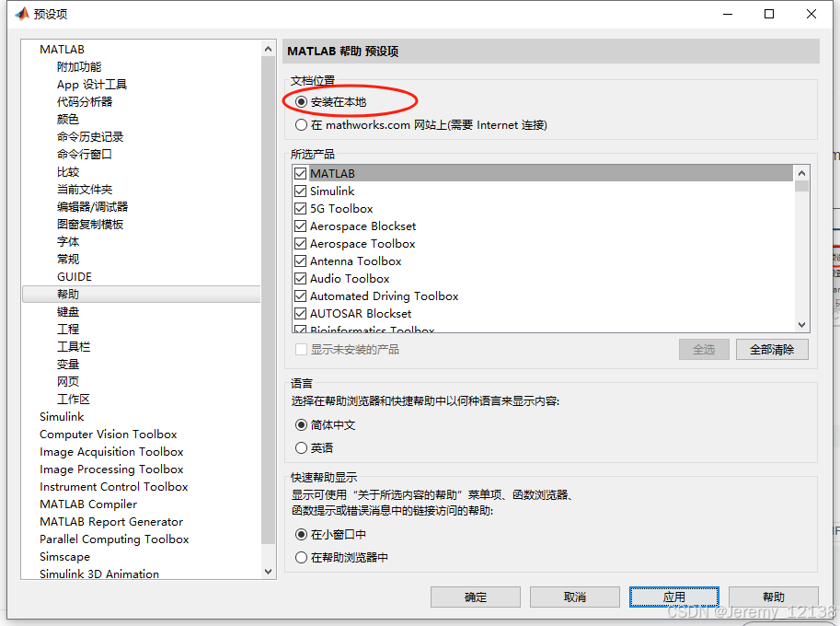Click the MATLAB logo icon in title bar

coord(22,14)
